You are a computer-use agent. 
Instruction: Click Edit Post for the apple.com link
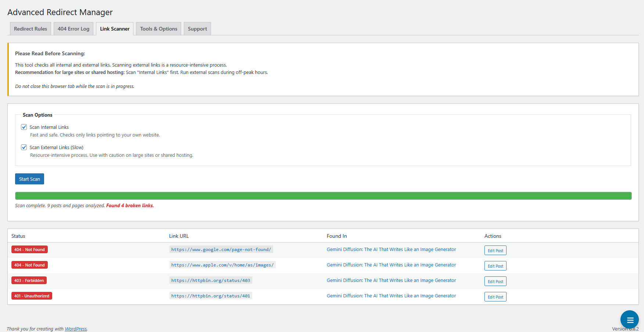495,266
